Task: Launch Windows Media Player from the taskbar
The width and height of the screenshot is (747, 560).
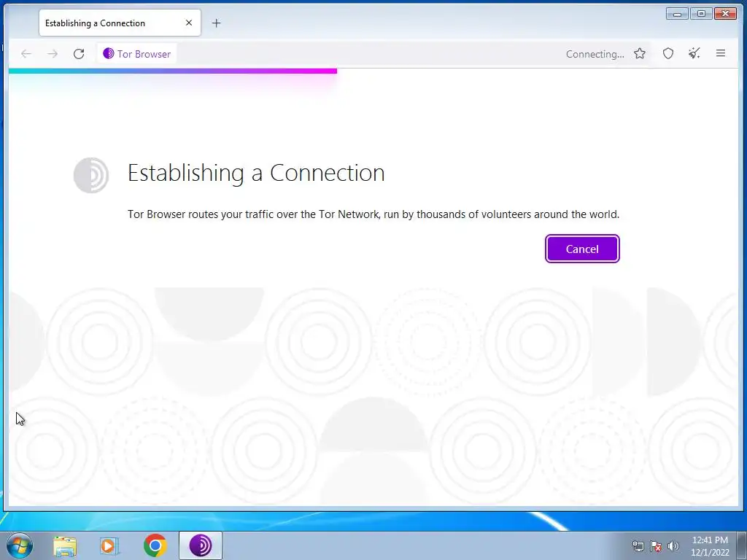Action: (109, 545)
